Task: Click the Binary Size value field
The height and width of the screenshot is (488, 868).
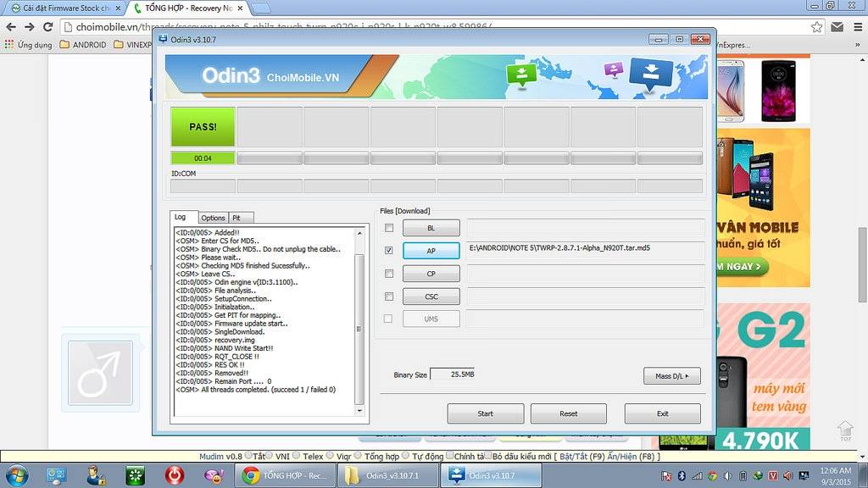Action: tap(453, 374)
